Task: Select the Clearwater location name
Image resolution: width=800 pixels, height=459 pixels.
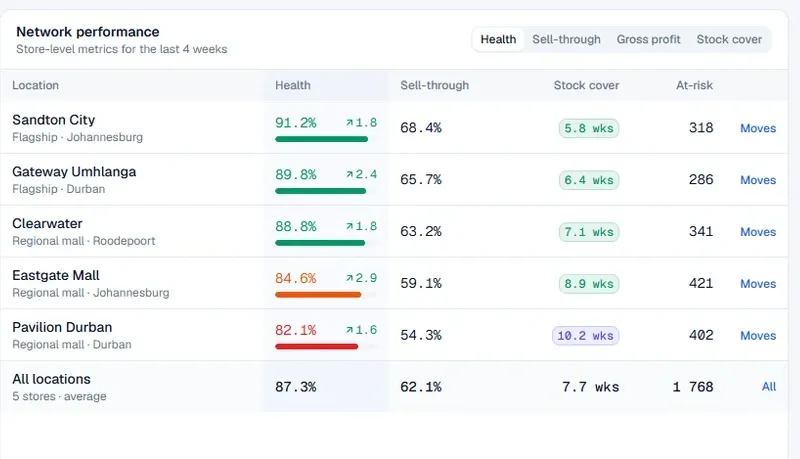Action: pyautogui.click(x=47, y=223)
